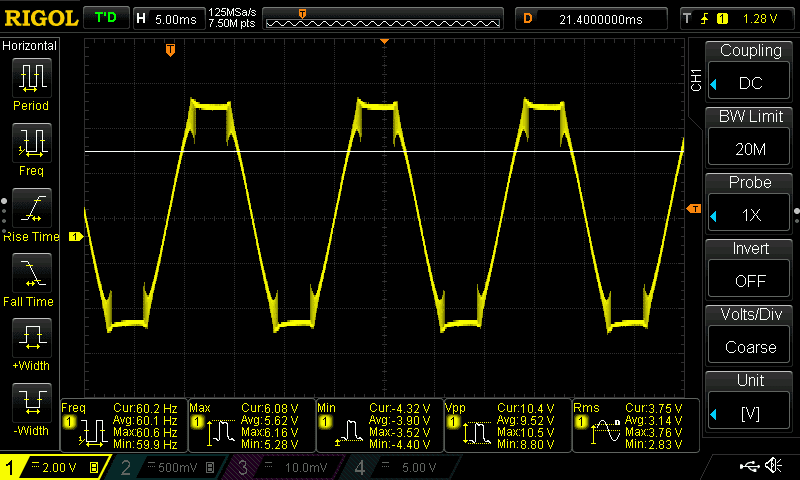Select the channel 2 tab at 500mV

(x=167, y=467)
